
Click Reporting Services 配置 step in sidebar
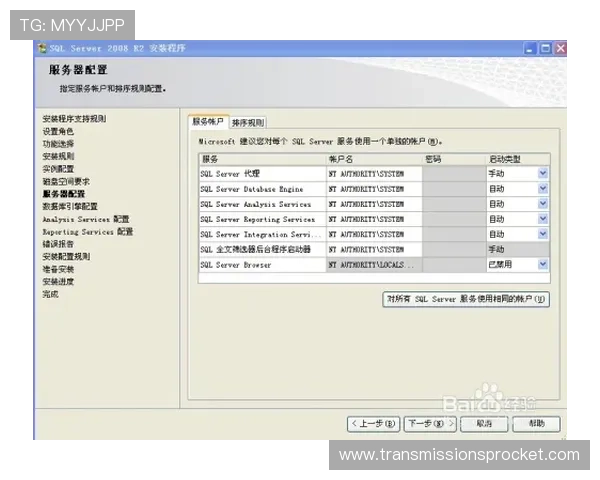tap(88, 232)
